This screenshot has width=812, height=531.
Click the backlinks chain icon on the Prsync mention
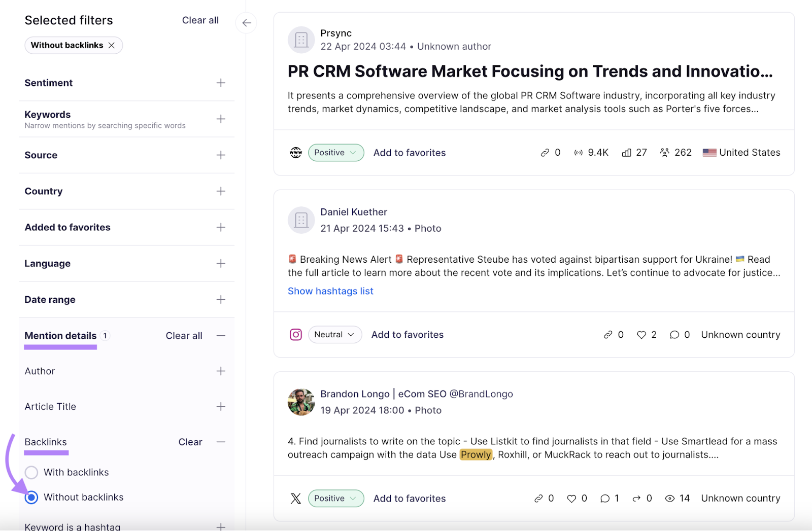pyautogui.click(x=546, y=152)
